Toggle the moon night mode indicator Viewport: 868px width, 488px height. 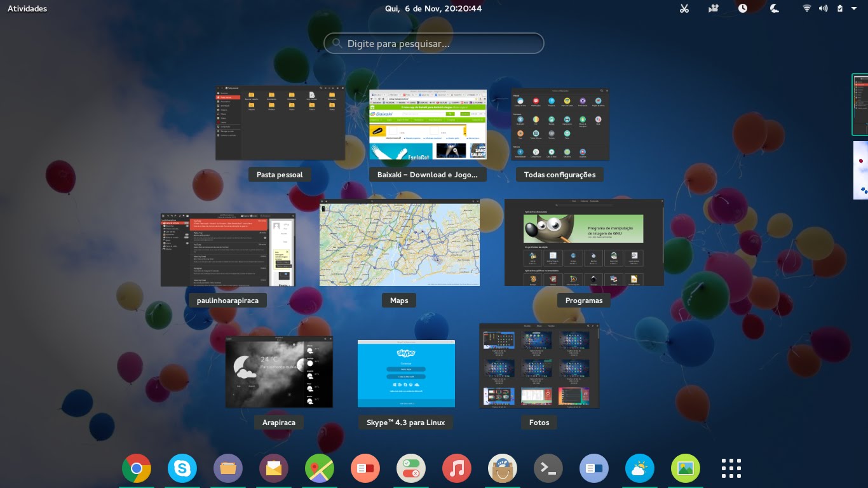(x=775, y=8)
